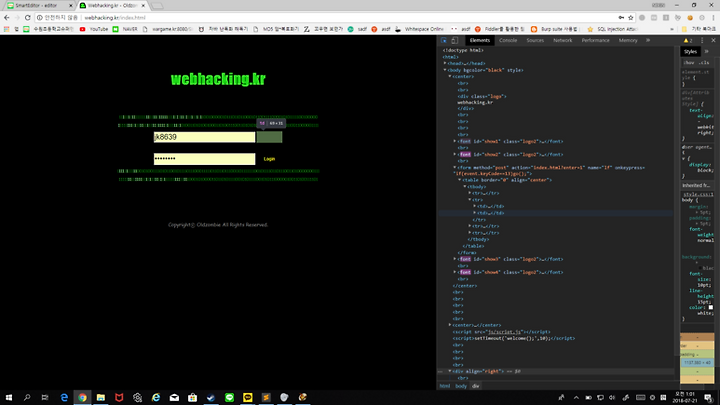Select the body breadcrumb in DevTools
720x405 pixels.
461,386
